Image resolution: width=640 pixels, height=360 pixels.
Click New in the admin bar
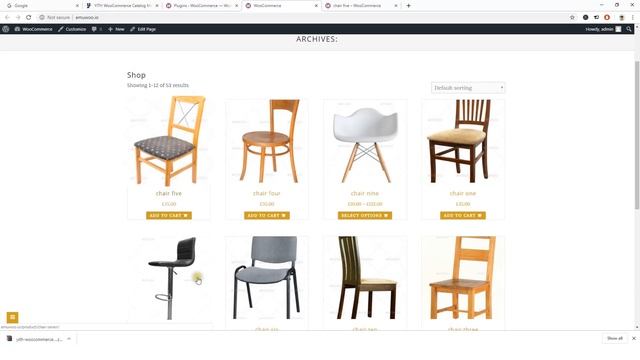116,29
